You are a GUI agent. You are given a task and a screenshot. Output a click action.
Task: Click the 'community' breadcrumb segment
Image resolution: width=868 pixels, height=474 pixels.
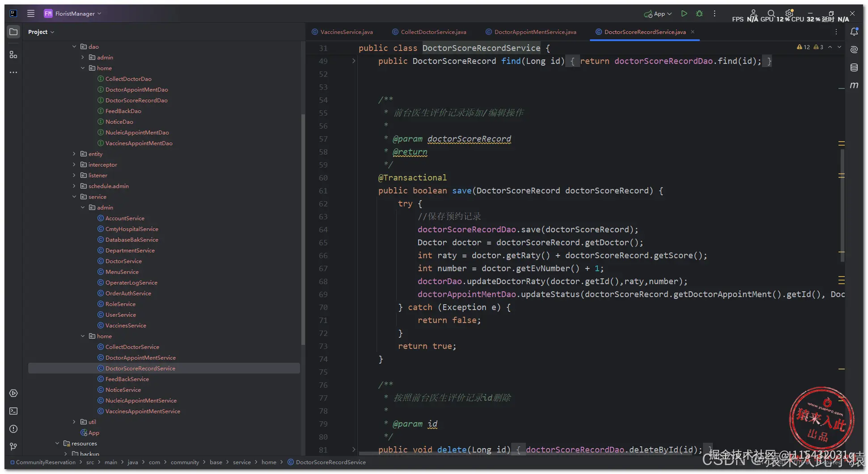(x=185, y=462)
